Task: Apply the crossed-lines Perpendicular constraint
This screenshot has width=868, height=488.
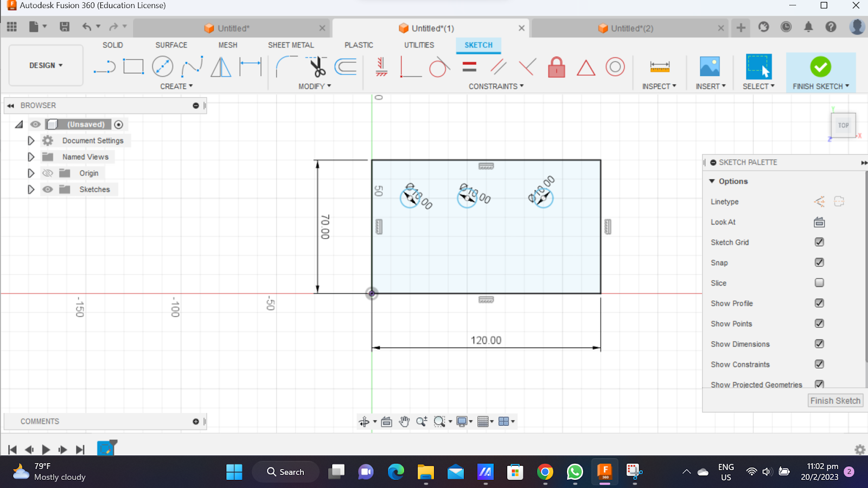Action: pyautogui.click(x=527, y=67)
